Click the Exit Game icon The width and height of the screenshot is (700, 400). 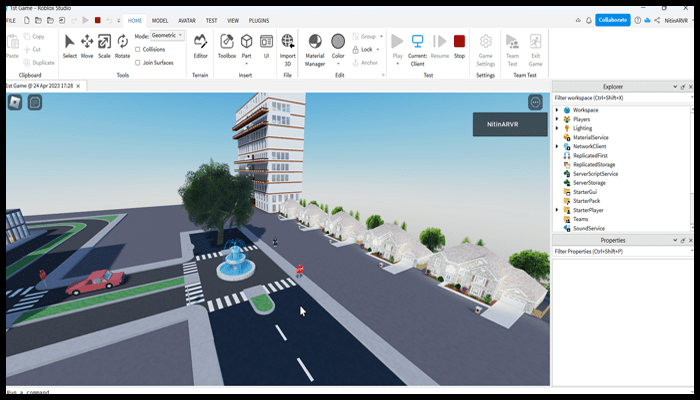535,50
